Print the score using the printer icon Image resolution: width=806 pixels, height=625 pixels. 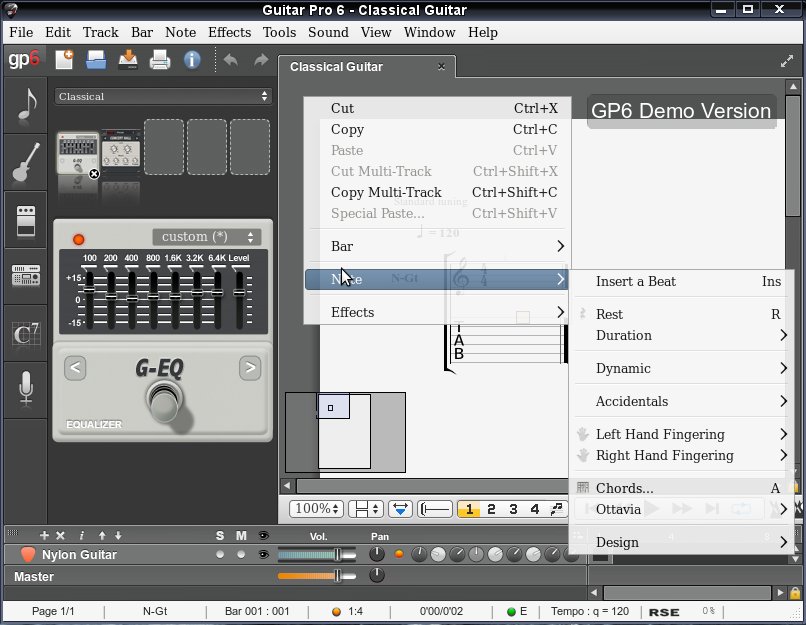click(x=159, y=60)
